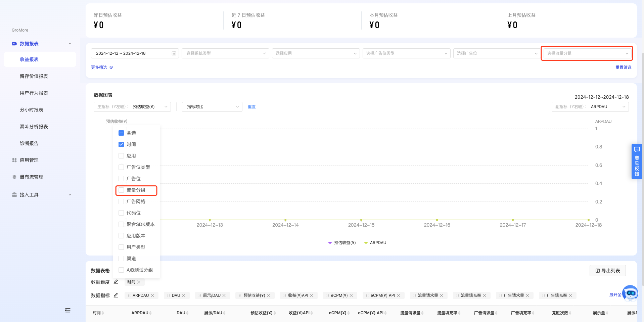Open the 主指标 预估收益(¥) dropdown
The height and width of the screenshot is (322, 644).
coord(132,107)
